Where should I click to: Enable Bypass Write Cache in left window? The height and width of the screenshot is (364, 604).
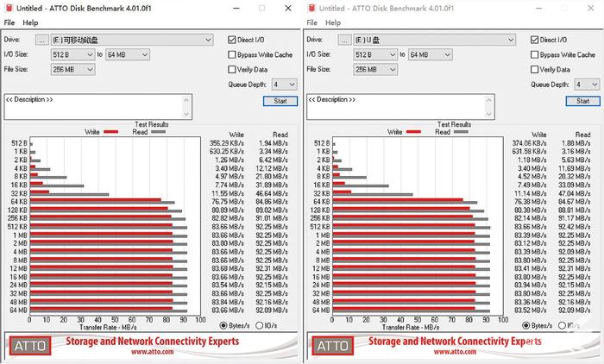click(x=232, y=54)
